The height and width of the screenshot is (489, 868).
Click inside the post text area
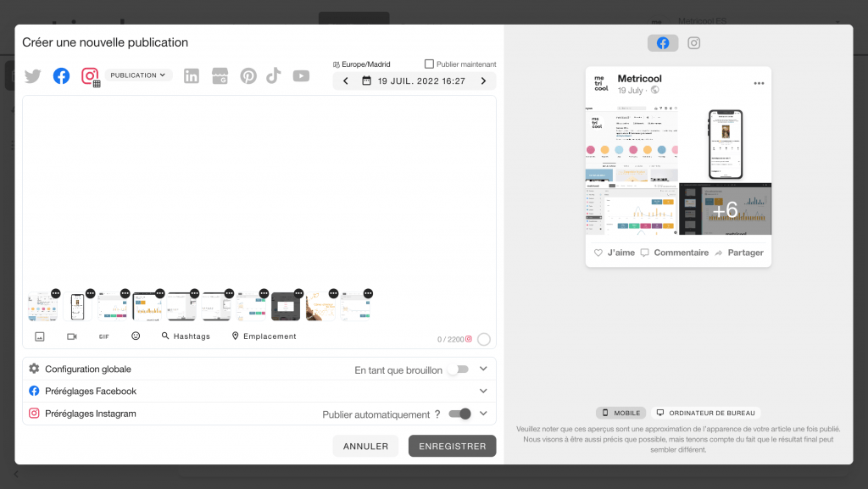(x=259, y=191)
